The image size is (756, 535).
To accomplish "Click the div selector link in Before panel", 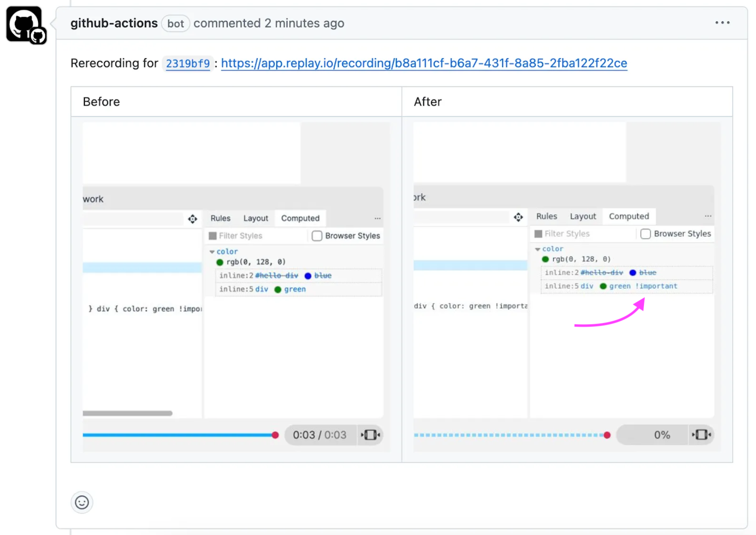I will (x=261, y=289).
